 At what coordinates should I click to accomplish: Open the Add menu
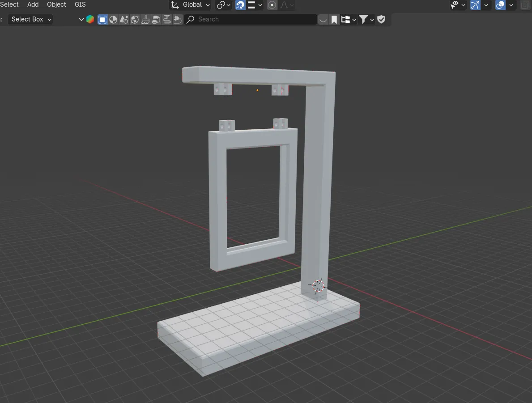[x=33, y=4]
